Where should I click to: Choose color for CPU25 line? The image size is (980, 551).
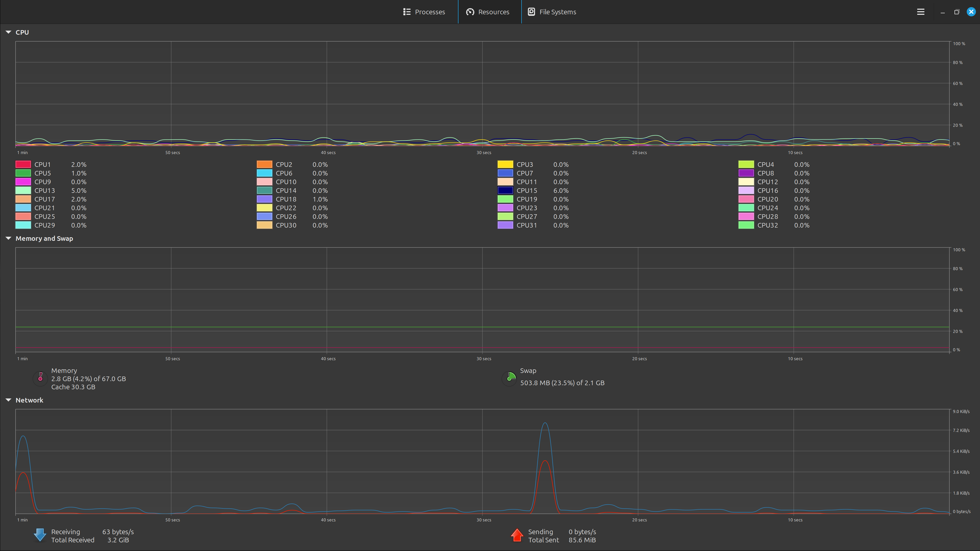point(23,217)
